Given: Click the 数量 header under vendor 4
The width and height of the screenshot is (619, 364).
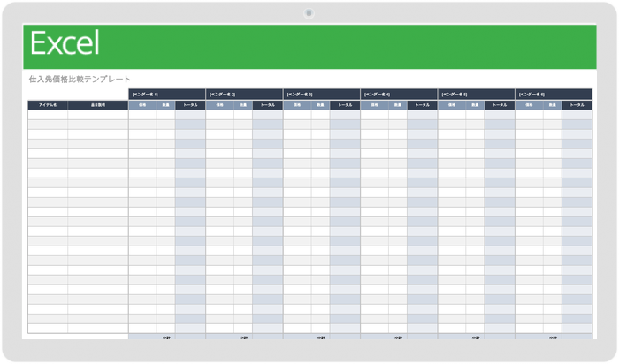Looking at the screenshot, I should pos(398,105).
